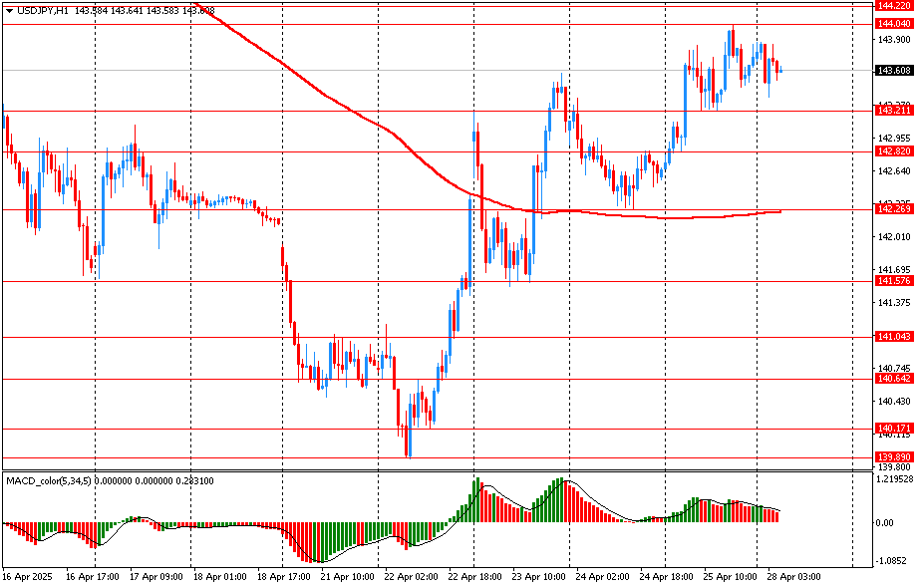This screenshot has width=918, height=588.
Task: Click the -1.0852 MACD scale value
Action: (x=893, y=561)
